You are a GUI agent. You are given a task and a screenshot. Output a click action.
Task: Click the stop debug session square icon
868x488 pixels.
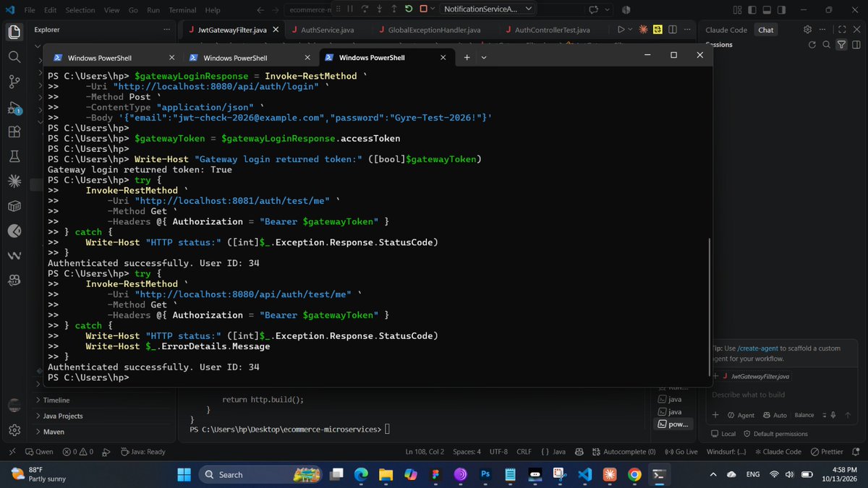(423, 9)
